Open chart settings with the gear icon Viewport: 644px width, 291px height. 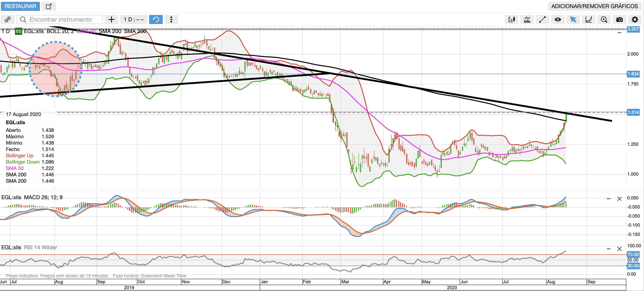[635, 19]
